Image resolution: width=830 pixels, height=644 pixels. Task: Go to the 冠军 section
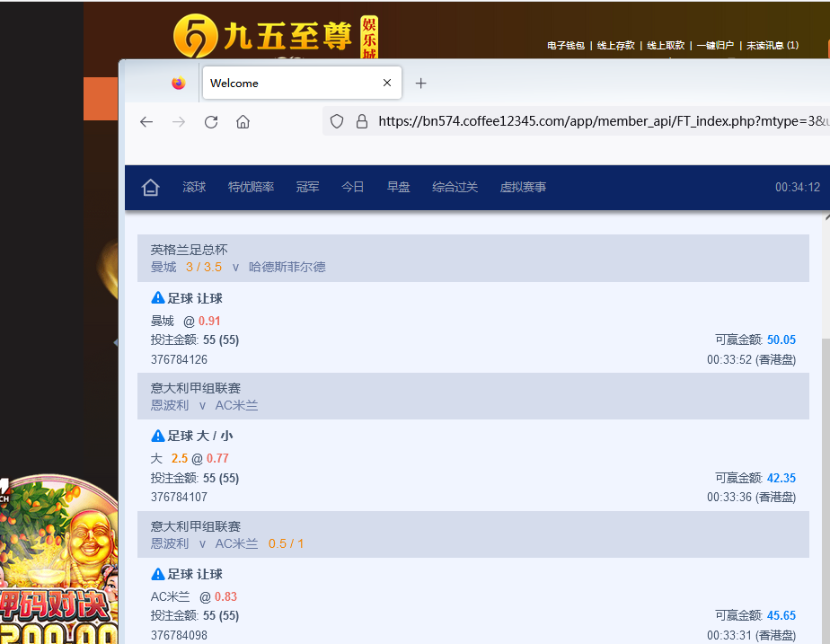click(307, 188)
